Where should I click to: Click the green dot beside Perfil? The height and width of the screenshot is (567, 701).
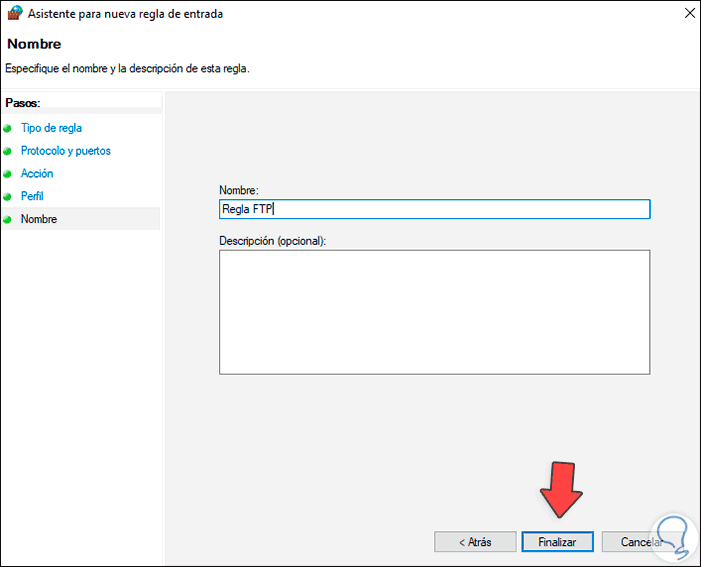pyautogui.click(x=8, y=197)
